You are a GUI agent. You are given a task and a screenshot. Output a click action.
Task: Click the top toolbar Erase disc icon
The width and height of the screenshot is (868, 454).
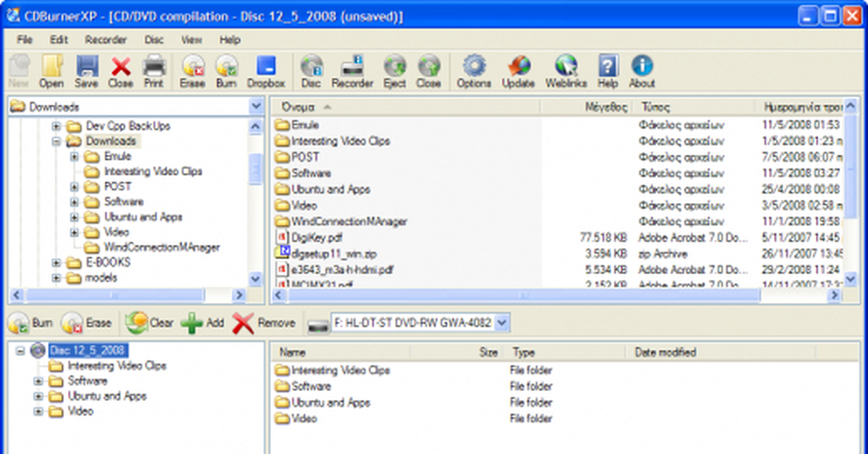point(192,72)
